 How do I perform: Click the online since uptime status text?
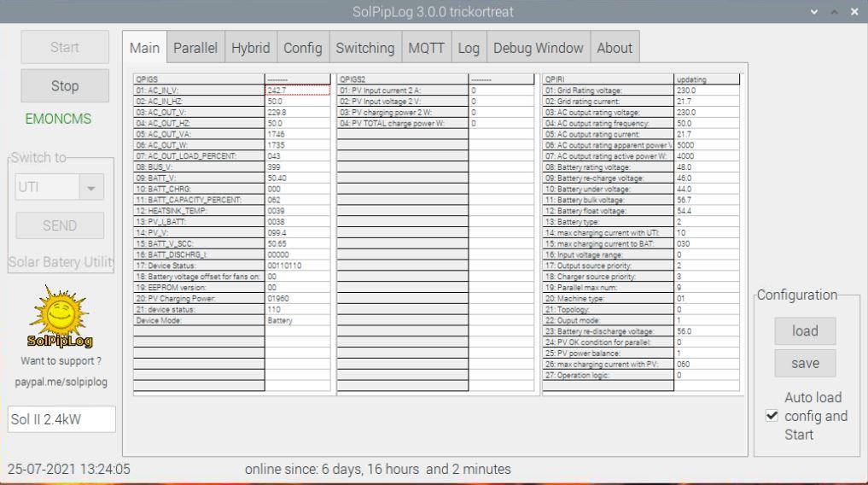click(x=377, y=469)
